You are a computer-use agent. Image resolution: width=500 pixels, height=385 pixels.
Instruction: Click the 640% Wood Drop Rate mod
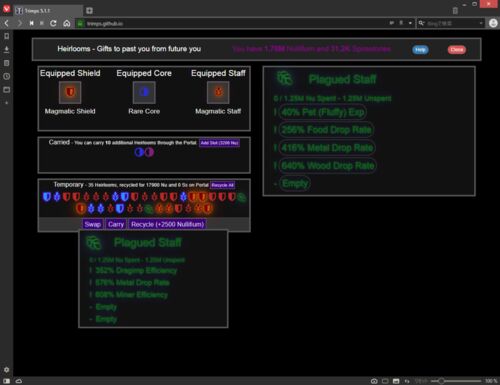(328, 166)
